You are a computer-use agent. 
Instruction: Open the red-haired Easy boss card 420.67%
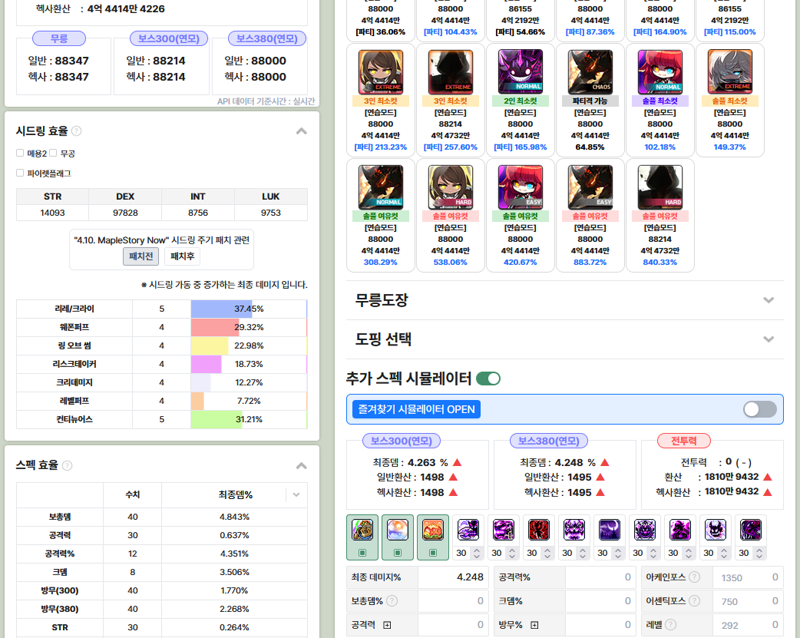pos(520,215)
